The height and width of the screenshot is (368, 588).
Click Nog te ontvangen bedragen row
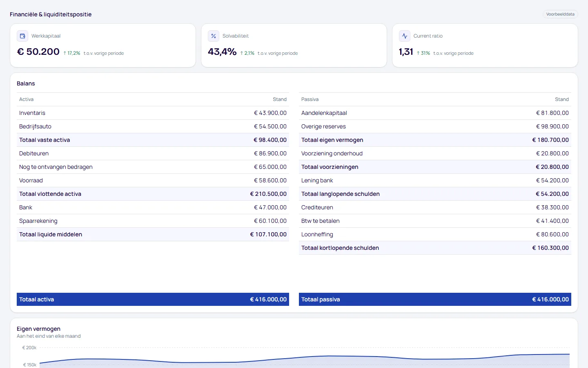153,167
